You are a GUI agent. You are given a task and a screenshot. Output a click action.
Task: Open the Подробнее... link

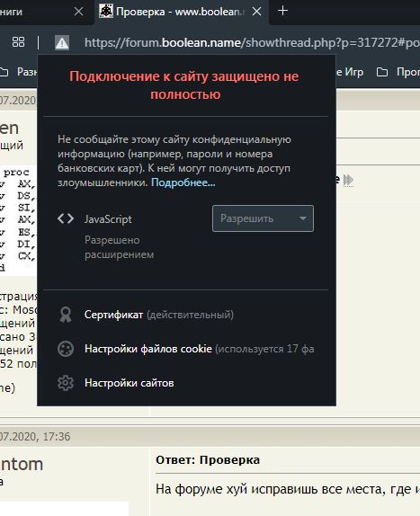pyautogui.click(x=183, y=182)
